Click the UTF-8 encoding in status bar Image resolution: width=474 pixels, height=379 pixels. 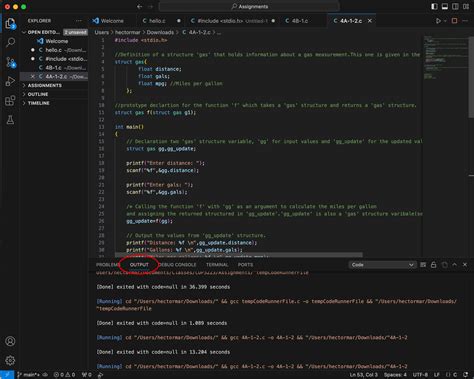[x=420, y=375]
